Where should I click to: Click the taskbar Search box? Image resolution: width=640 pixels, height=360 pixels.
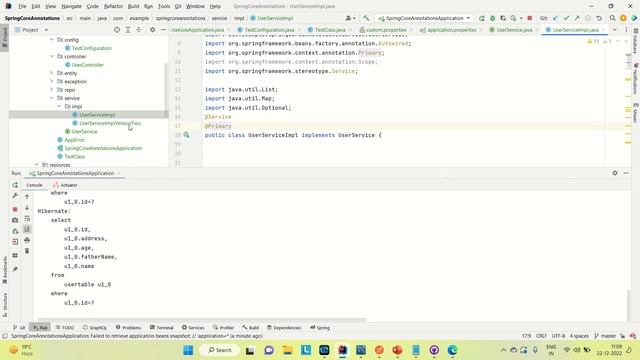point(220,350)
